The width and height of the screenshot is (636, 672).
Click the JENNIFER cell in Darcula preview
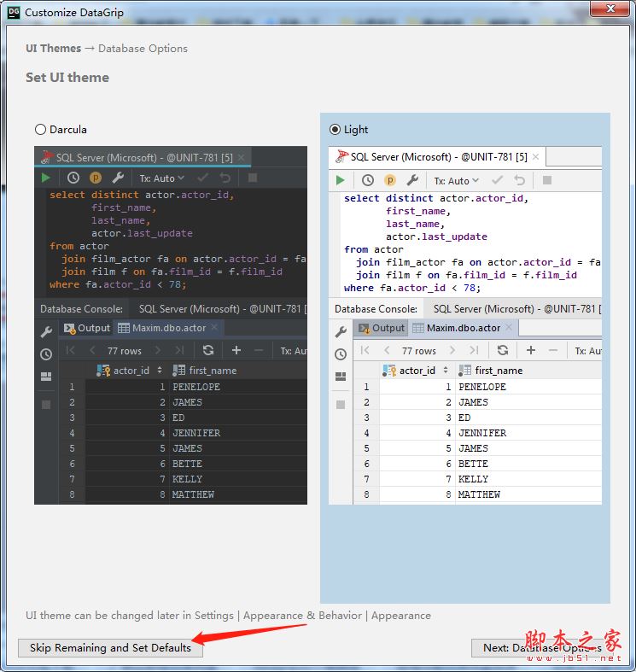coord(239,433)
